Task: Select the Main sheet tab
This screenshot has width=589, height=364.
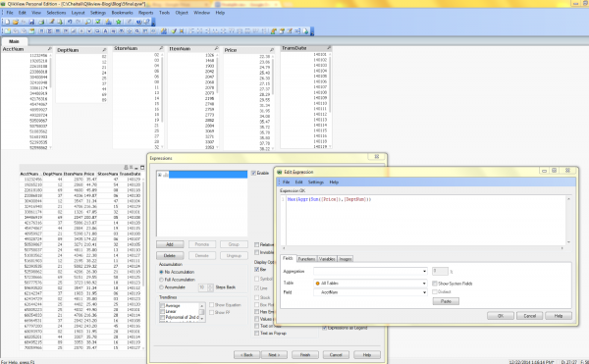Action: click(14, 41)
